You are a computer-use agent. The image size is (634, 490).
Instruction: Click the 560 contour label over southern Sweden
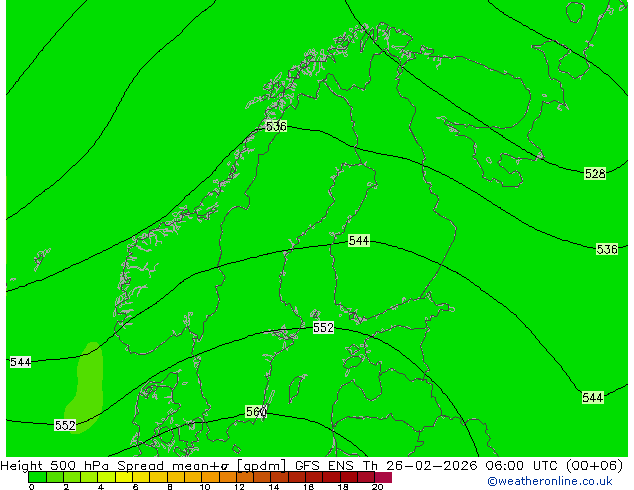[256, 412]
